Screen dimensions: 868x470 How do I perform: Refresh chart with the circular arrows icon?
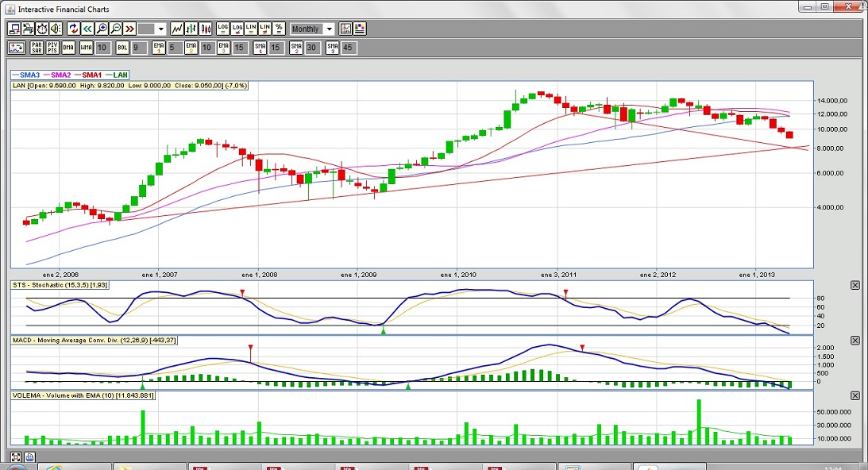[74, 29]
